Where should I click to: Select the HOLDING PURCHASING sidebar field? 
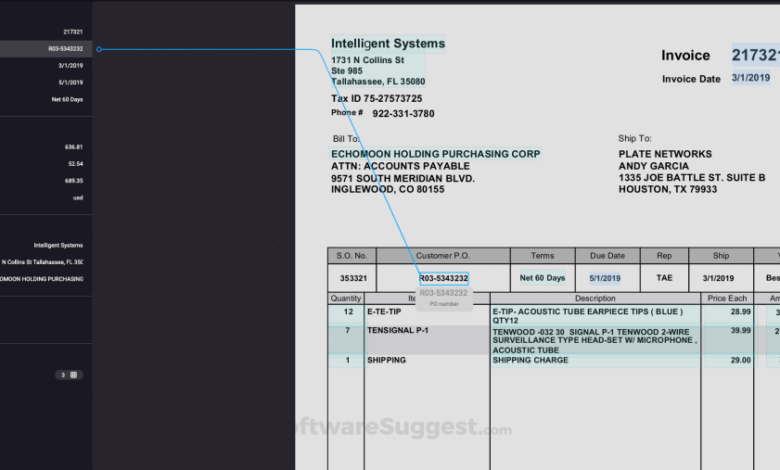pos(42,279)
